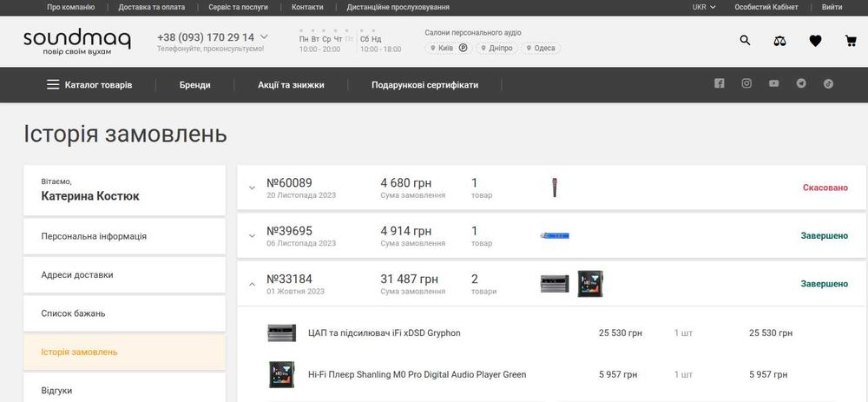Open ЦАП та підсилювач iFi xDSD Gryphon product

[x=385, y=333]
